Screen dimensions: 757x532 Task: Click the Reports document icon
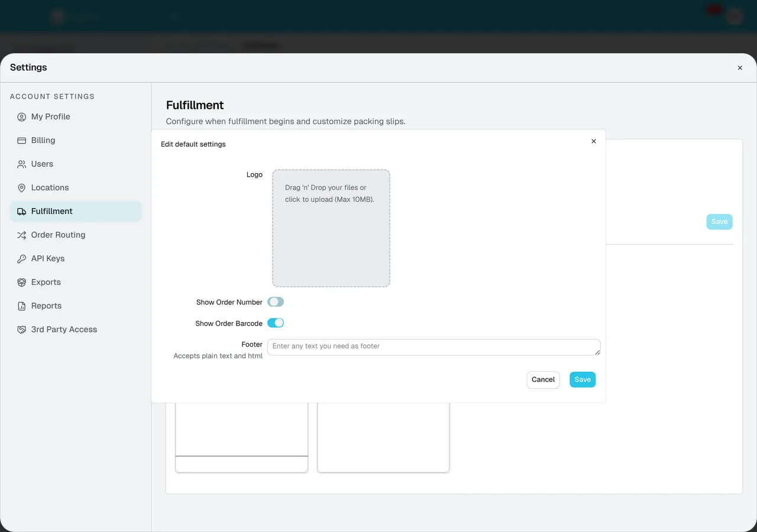[21, 306]
